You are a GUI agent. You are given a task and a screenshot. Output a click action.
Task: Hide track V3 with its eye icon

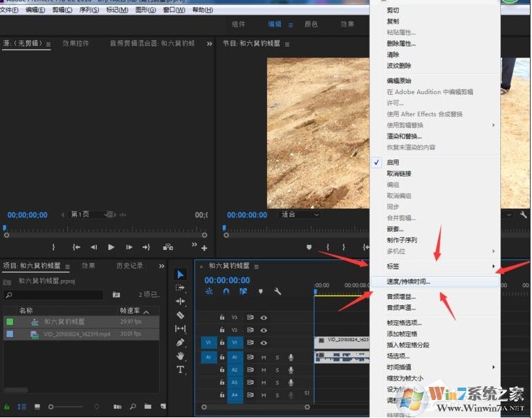click(x=264, y=317)
